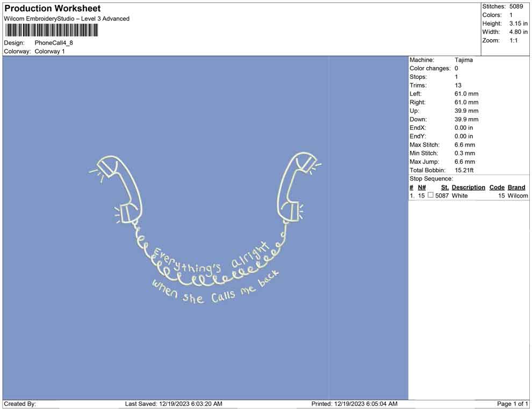Click the Total Bobbin value "15.21ft"
Image resolution: width=532 pixels, height=409 pixels.
(x=464, y=170)
